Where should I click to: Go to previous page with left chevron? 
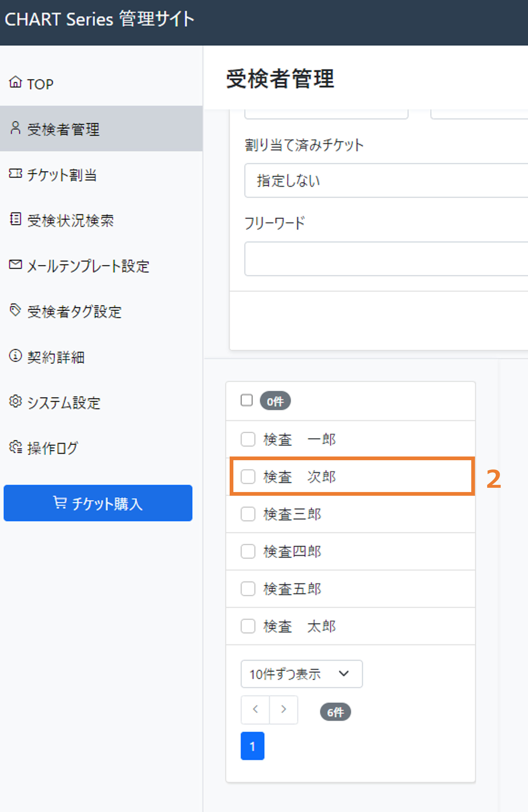255,710
